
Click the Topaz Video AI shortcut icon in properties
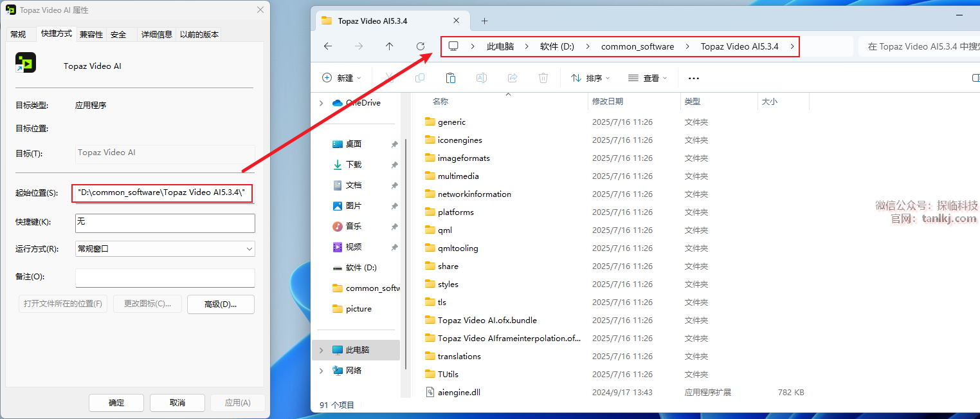[26, 63]
